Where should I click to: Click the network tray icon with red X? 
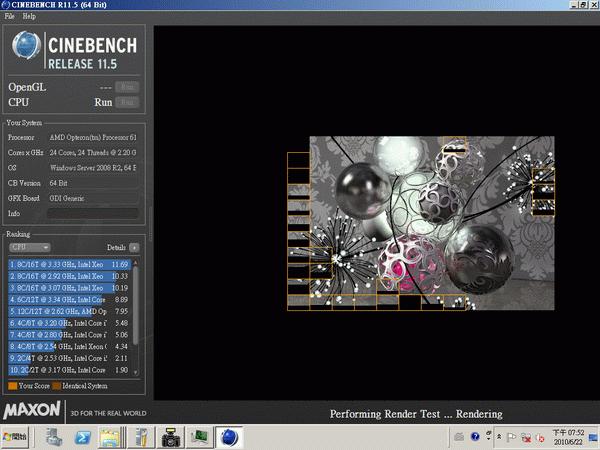(x=526, y=437)
